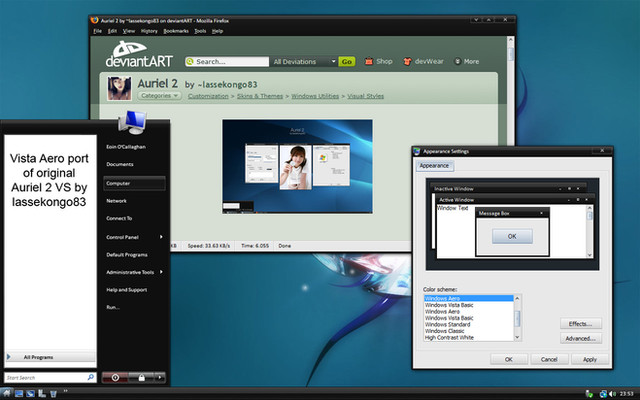Click the Safely Remove Hardware tray icon
Image resolution: width=640 pixels, height=400 pixels.
tap(589, 394)
